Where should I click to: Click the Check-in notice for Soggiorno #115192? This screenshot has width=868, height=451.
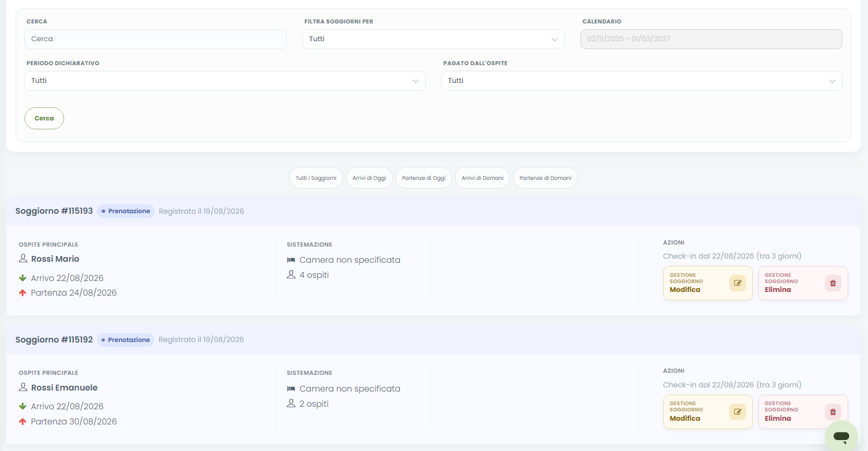(x=732, y=385)
